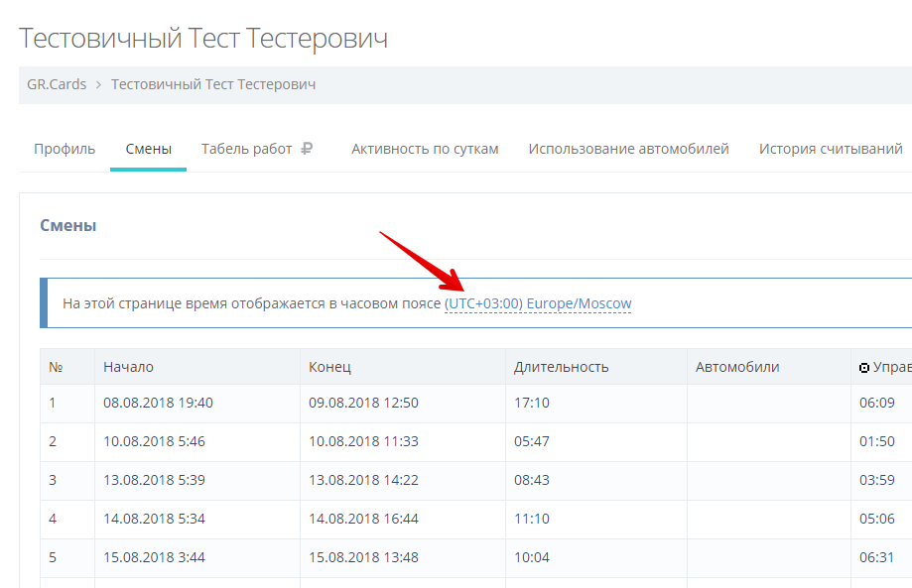Click the Конец column header
Image resolution: width=912 pixels, height=588 pixels.
[329, 367]
